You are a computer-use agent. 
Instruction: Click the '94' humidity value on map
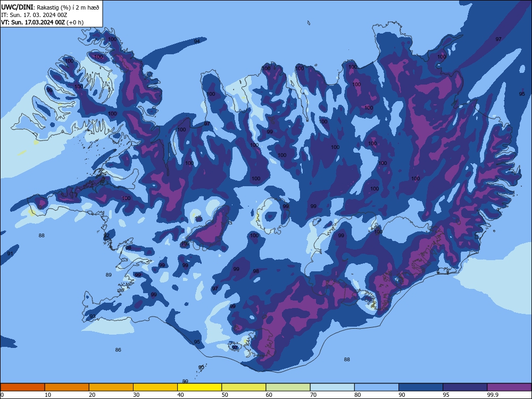coord(197,41)
